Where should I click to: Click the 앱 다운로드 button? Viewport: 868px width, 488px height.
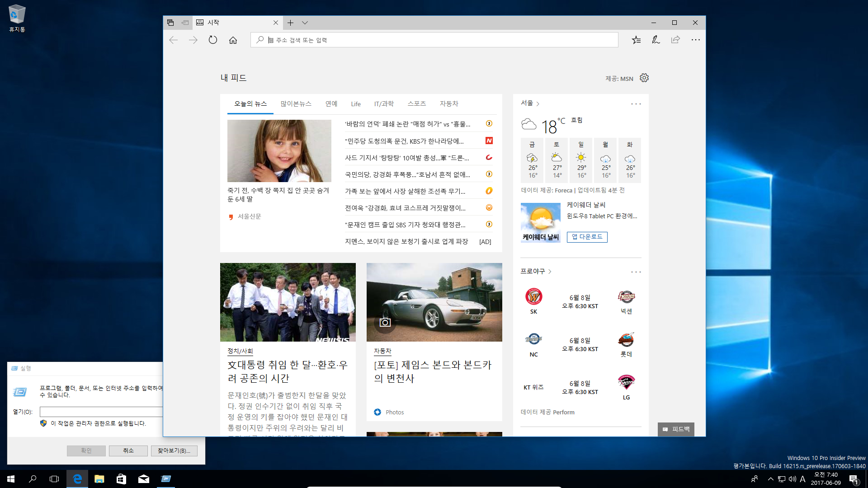(587, 237)
